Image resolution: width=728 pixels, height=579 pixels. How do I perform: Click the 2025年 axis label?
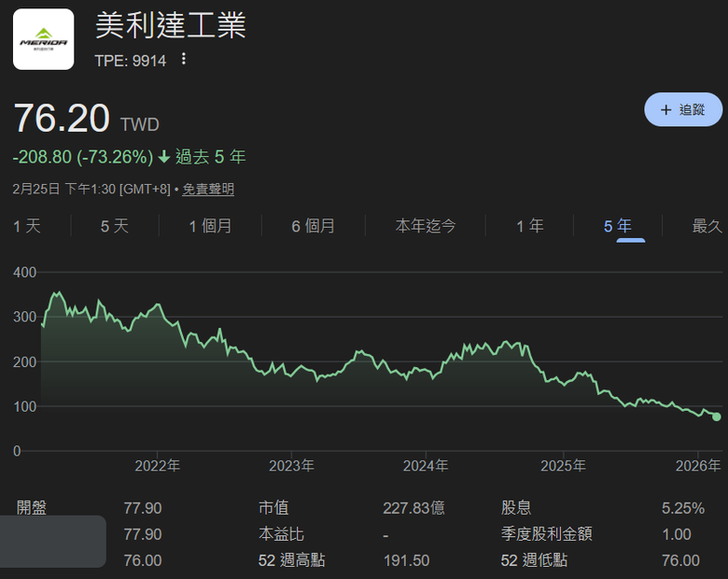563,466
